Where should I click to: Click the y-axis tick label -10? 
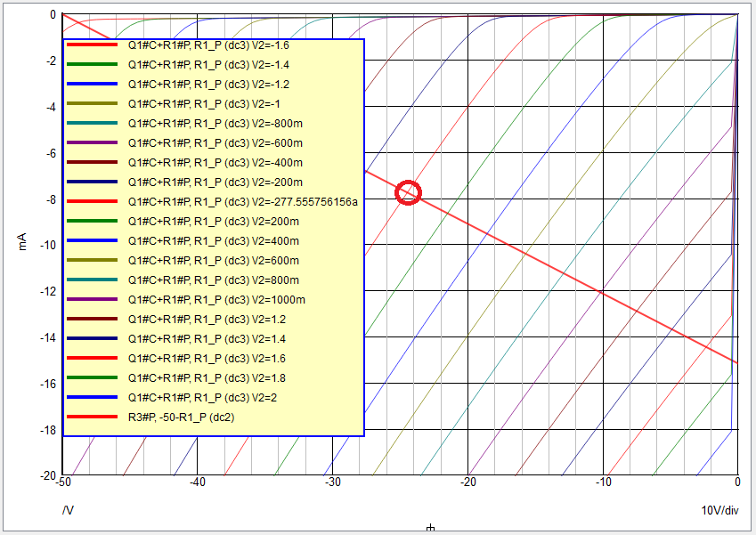pyautogui.click(x=48, y=246)
